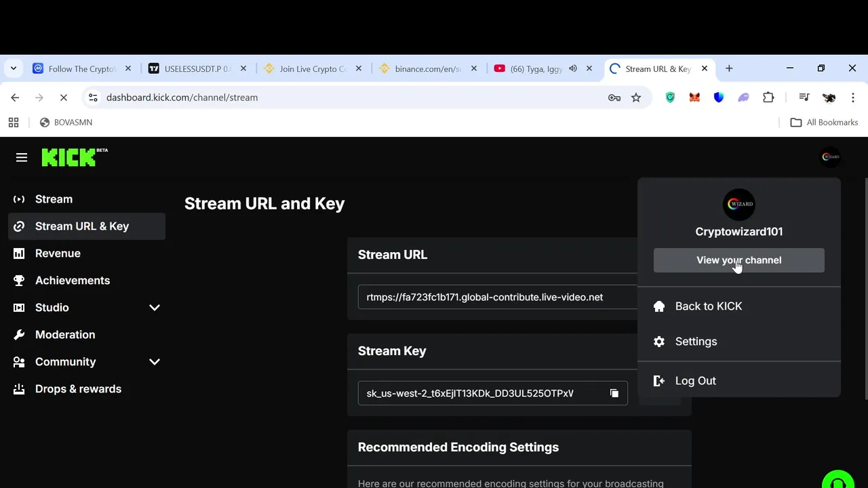Image resolution: width=868 pixels, height=488 pixels.
Task: Open the media controls icon in toolbar
Action: pyautogui.click(x=804, y=98)
